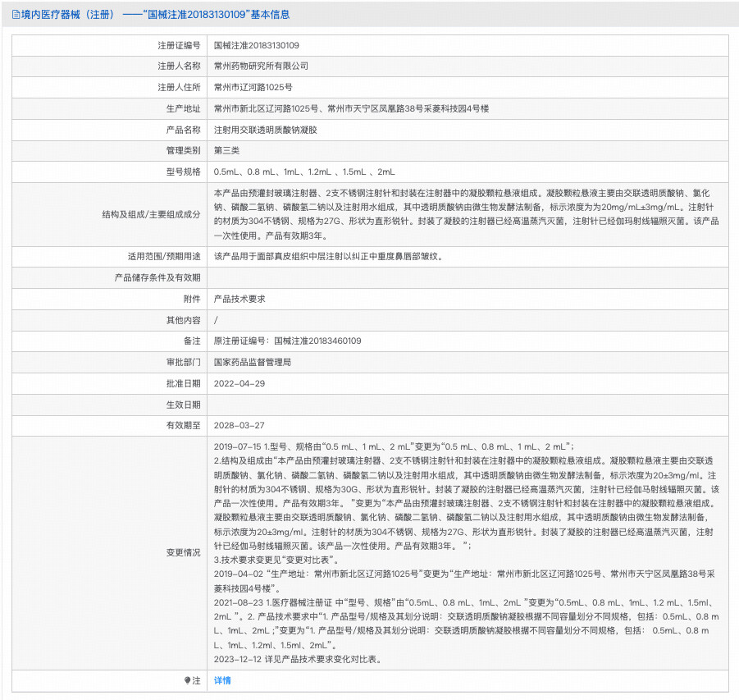Click the empty 生效日期 value cell
Image resolution: width=739 pixels, height=700 pixels.
click(468, 405)
